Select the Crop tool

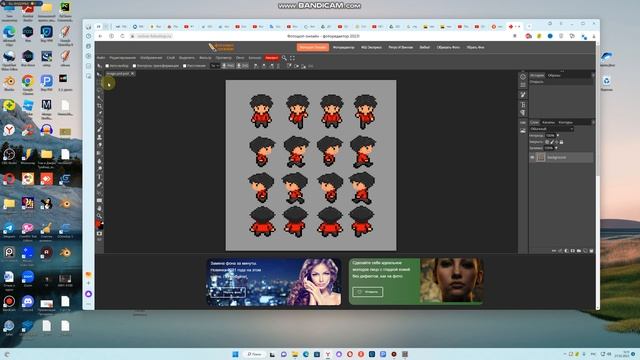[x=99, y=106]
